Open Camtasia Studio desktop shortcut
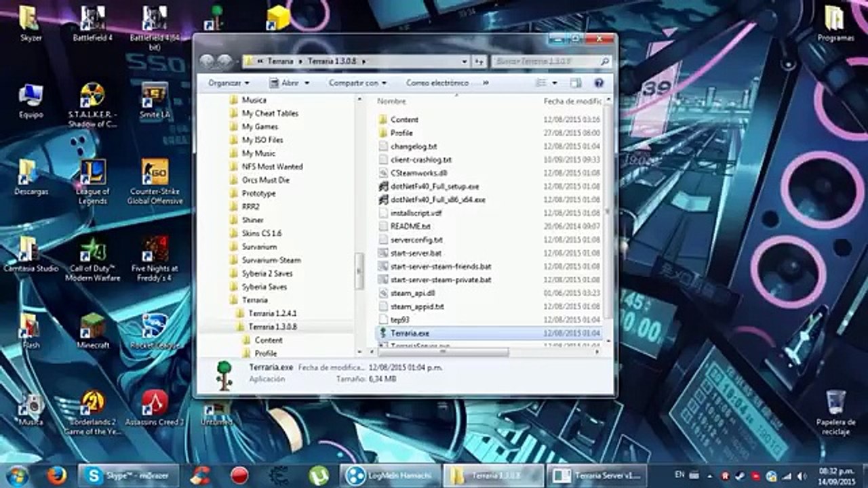868x488 pixels. tap(31, 254)
